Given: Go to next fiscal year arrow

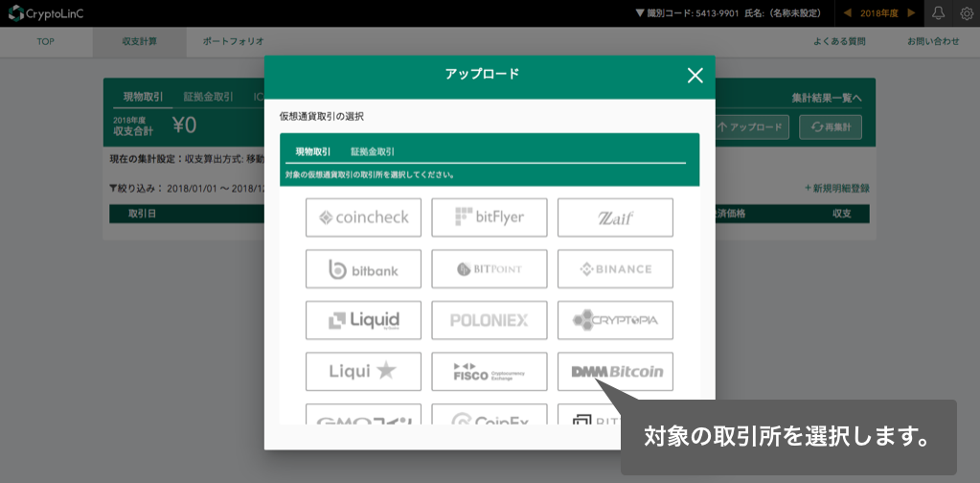Looking at the screenshot, I should 911,13.
